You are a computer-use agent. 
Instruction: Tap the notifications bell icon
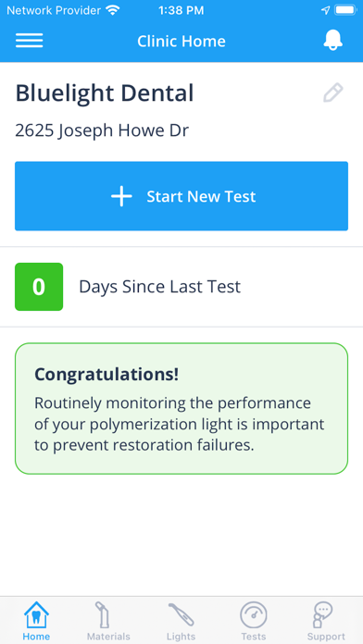click(333, 41)
